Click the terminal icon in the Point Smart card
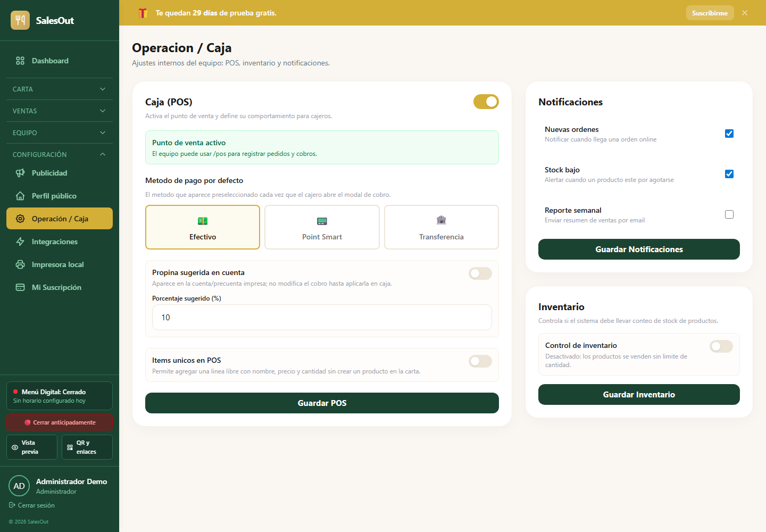This screenshot has height=532, width=766. [322, 221]
